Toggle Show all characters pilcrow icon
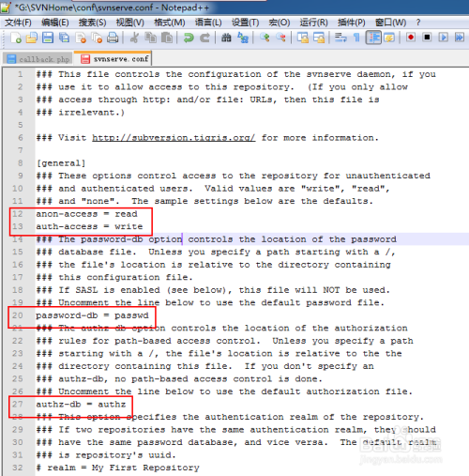The image size is (469, 476). tap(356, 38)
